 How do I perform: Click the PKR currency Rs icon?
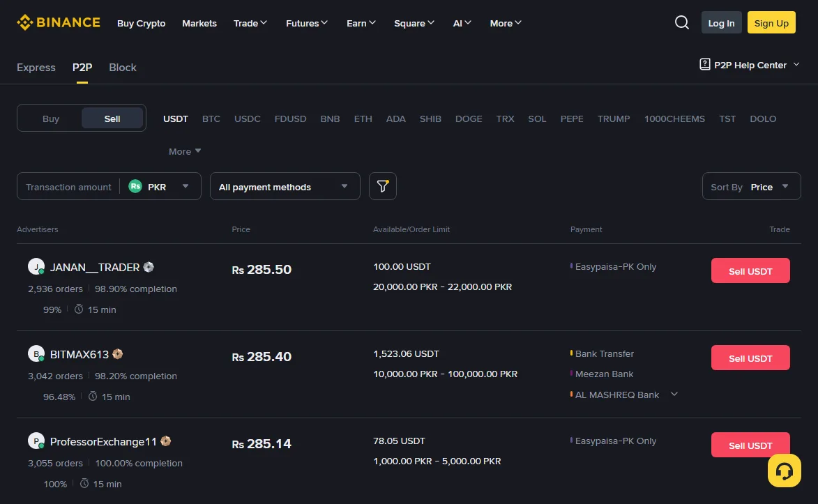pos(135,186)
